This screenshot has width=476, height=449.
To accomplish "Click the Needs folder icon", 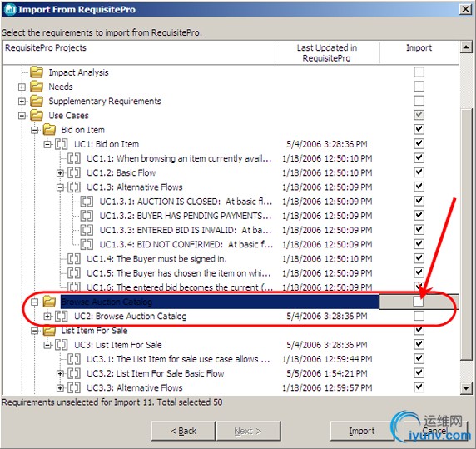I will point(37,87).
